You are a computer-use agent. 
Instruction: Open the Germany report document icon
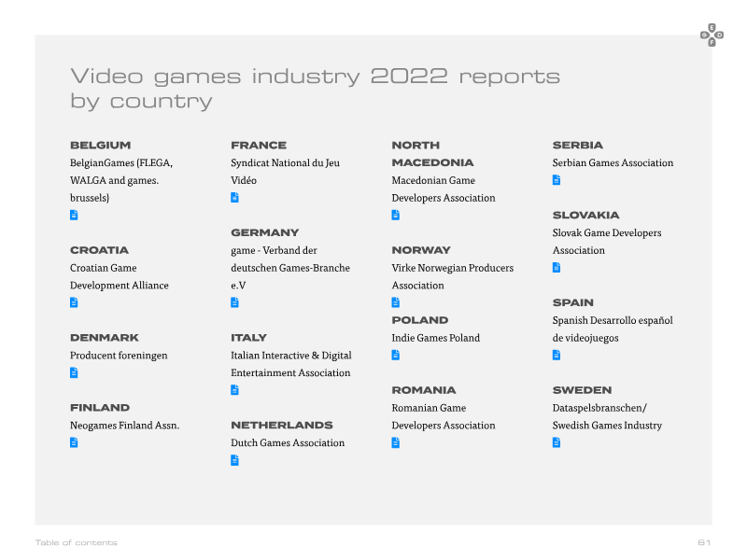235,302
